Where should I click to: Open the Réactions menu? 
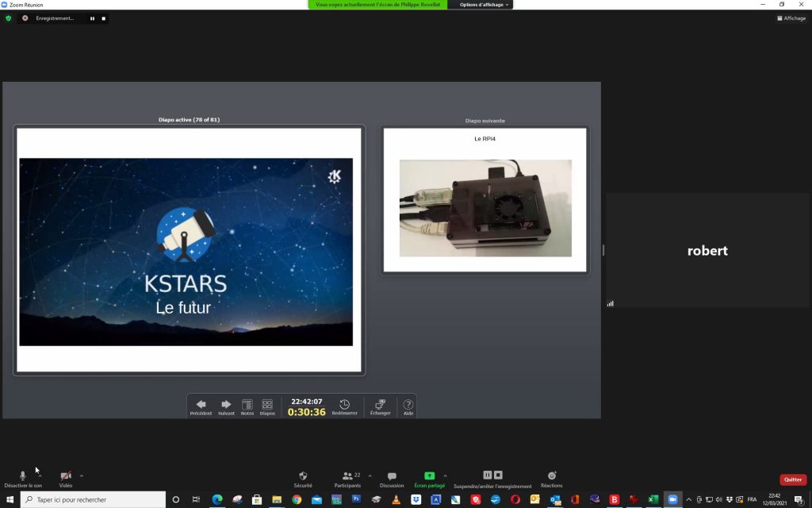(x=552, y=479)
